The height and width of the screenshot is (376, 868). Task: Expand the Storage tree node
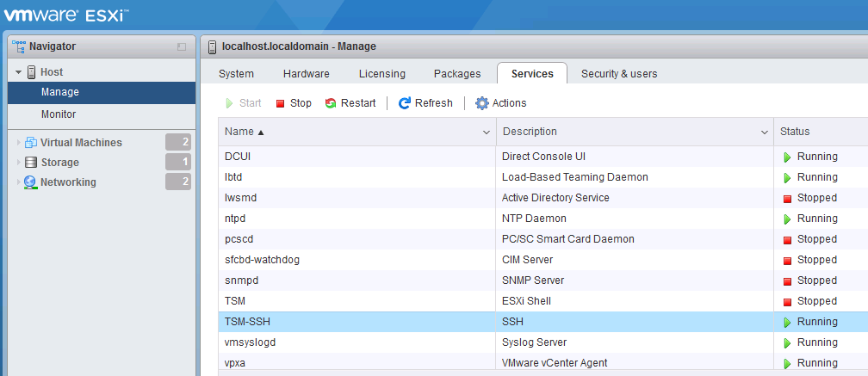tap(19, 163)
